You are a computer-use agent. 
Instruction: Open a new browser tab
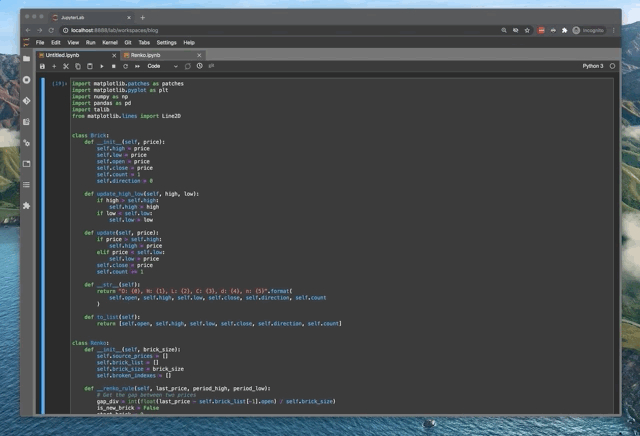pos(143,17)
